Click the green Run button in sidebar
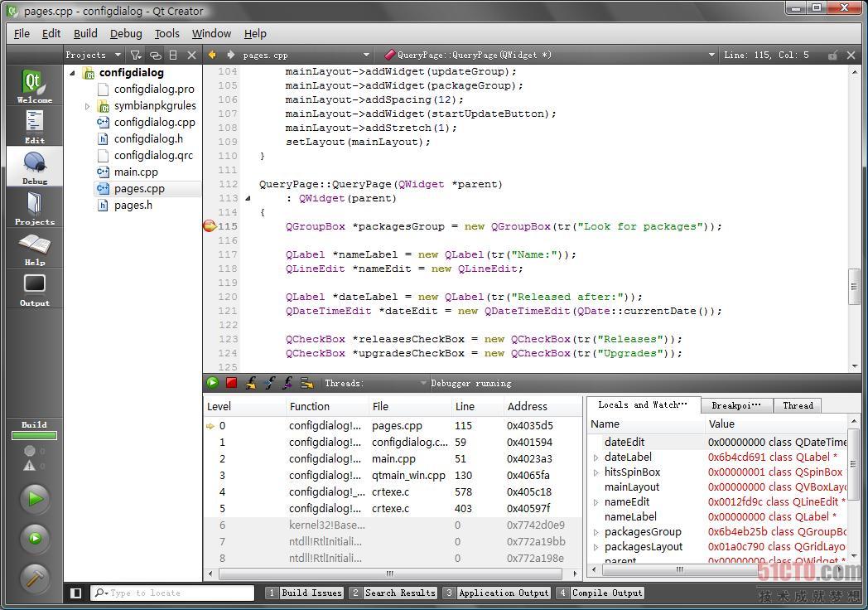 point(35,499)
